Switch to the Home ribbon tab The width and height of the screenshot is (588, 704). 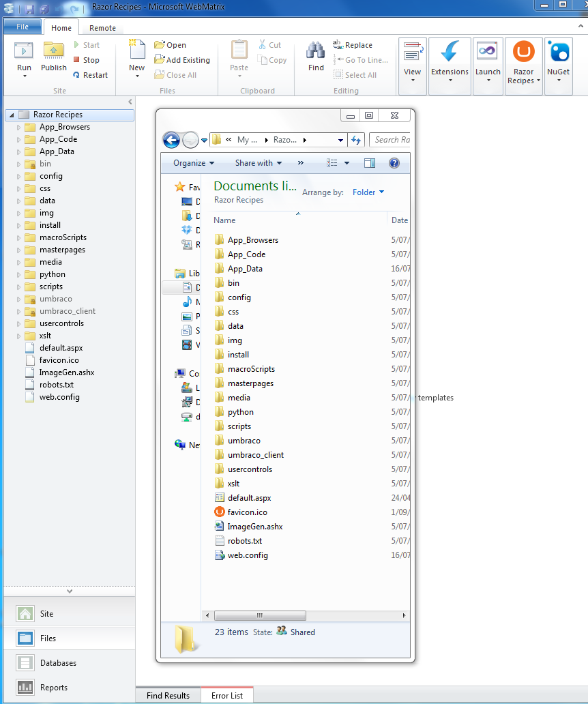[61, 28]
